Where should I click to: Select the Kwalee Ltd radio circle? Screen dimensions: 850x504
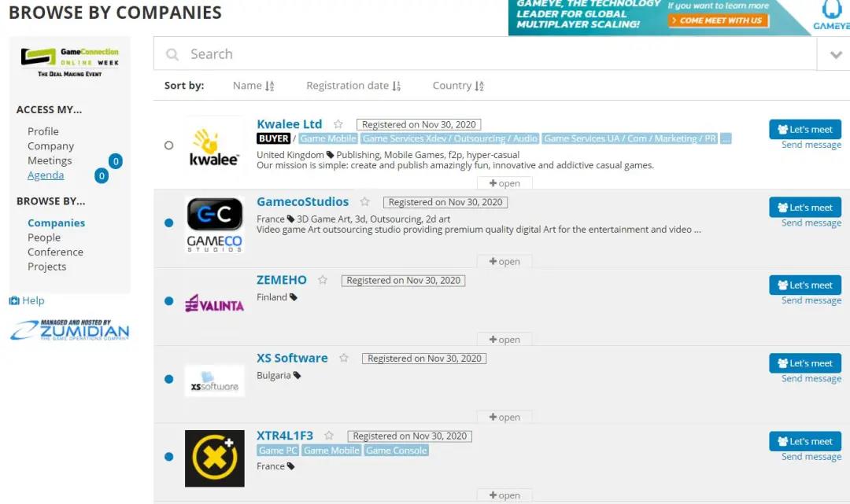[169, 145]
